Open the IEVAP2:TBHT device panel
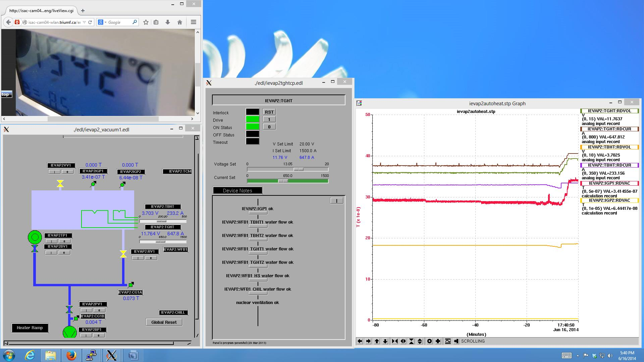 click(163, 206)
